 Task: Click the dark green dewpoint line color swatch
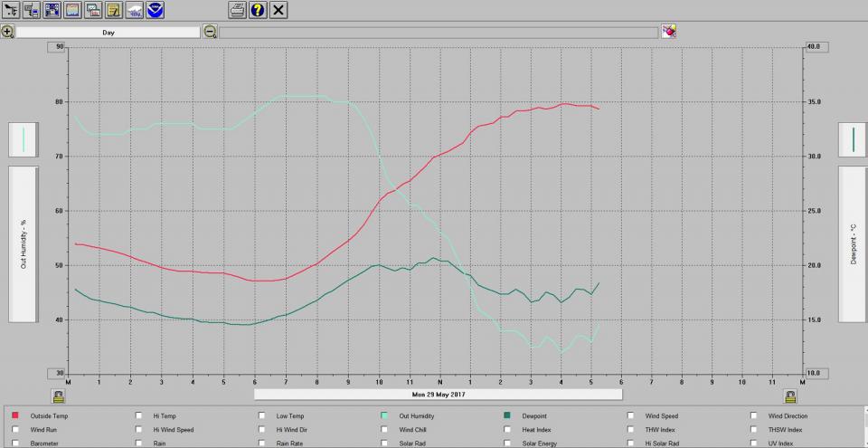pyautogui.click(x=853, y=139)
